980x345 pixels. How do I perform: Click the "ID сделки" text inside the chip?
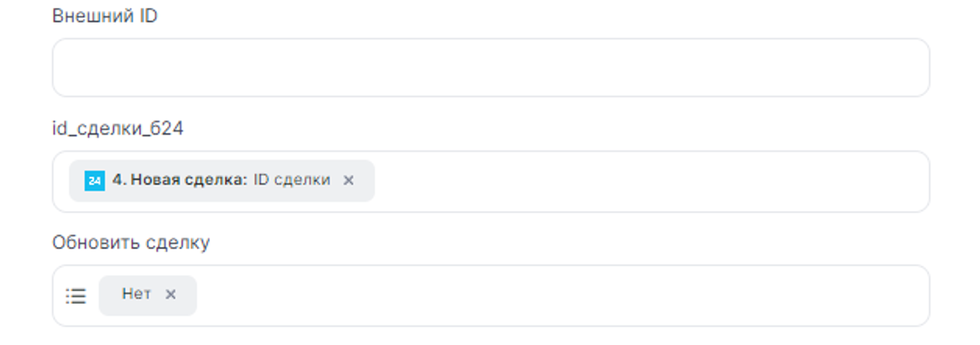pyautogui.click(x=292, y=181)
